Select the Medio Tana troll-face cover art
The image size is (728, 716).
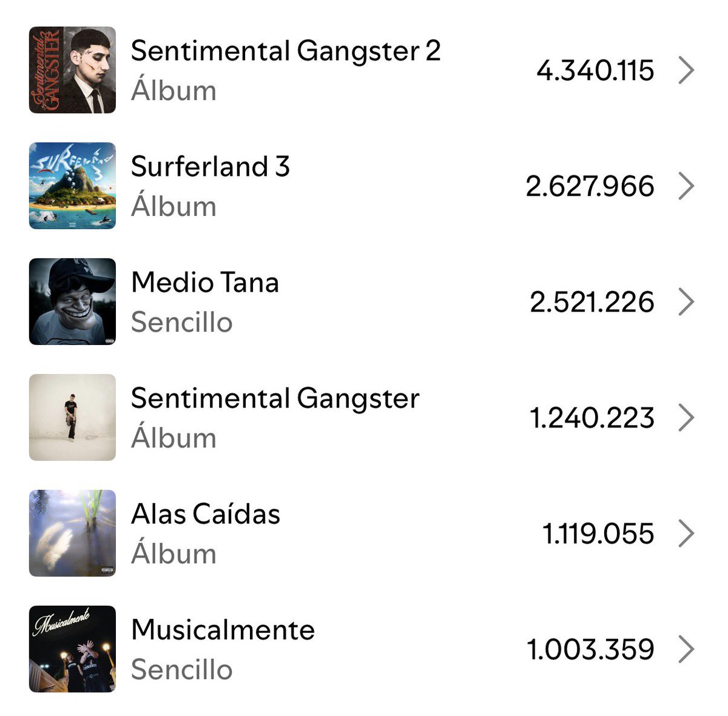point(72,301)
